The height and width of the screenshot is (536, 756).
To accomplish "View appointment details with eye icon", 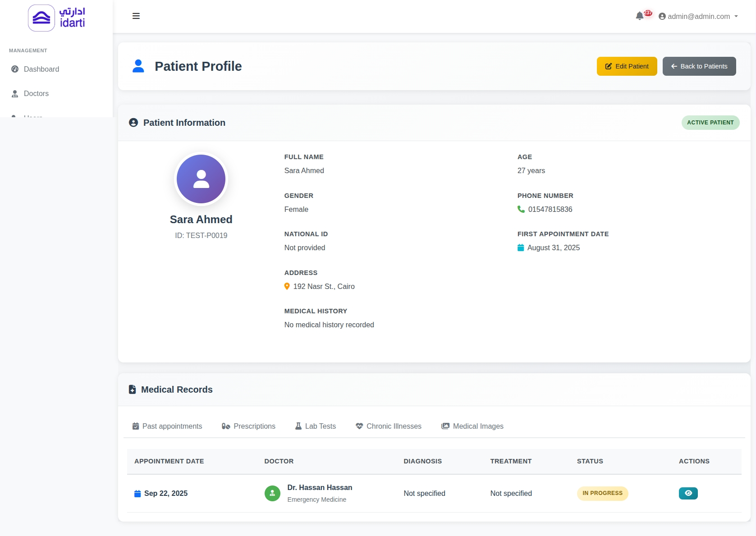I will coord(688,493).
